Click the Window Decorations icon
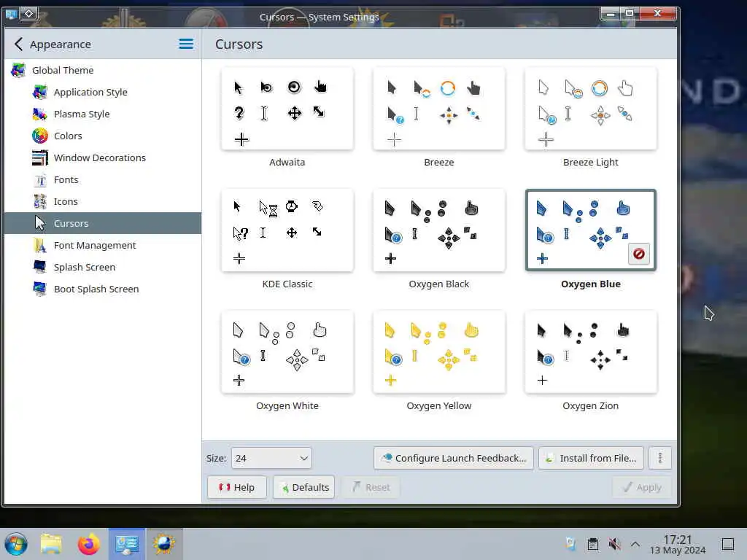The width and height of the screenshot is (747, 560). [x=40, y=157]
